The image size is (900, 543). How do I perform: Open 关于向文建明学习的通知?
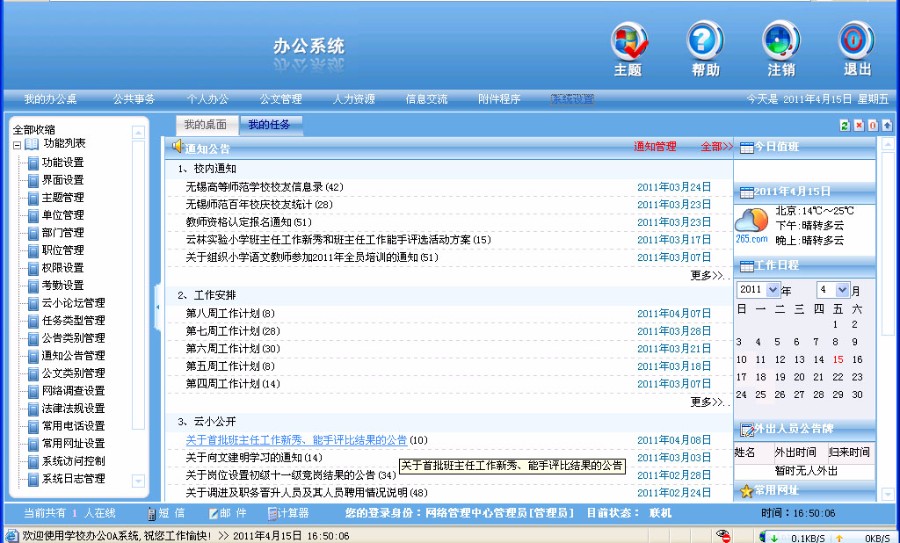254,457
